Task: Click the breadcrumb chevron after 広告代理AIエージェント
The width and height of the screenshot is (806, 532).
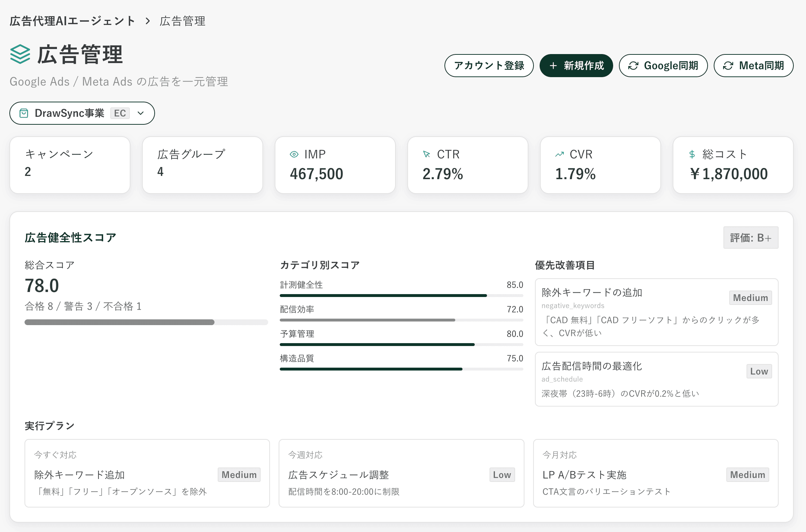Action: (x=147, y=21)
